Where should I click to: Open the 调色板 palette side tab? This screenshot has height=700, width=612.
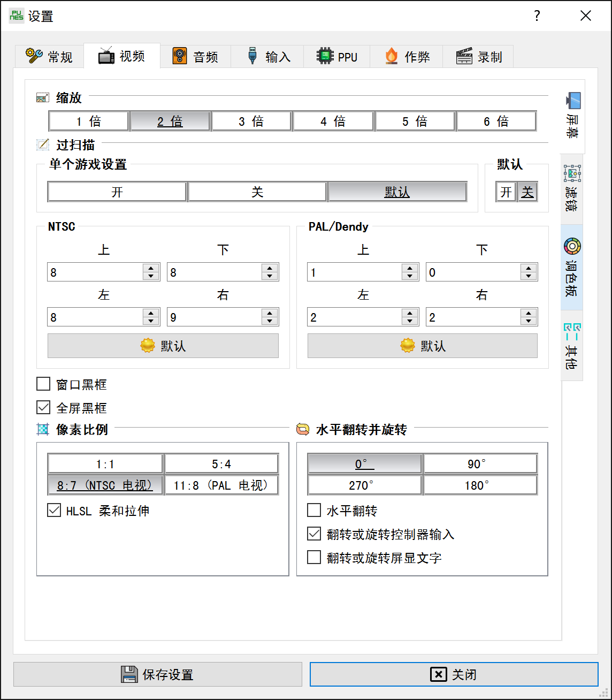click(572, 267)
